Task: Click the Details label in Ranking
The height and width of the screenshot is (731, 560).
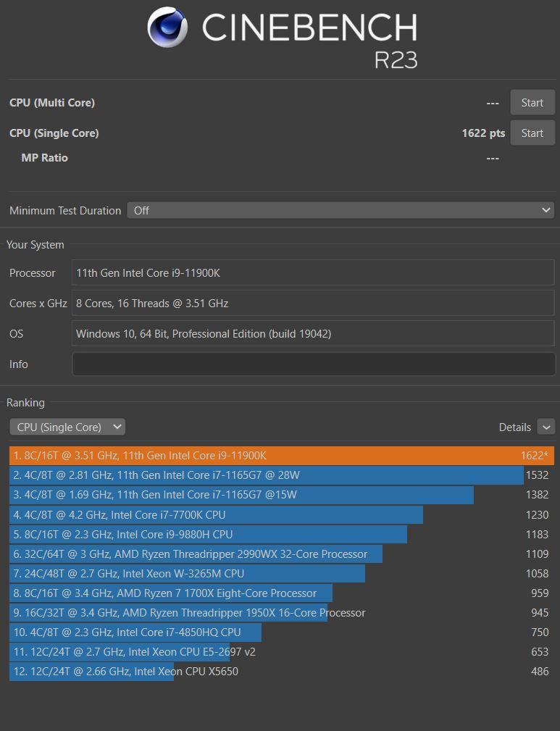Action: click(515, 427)
